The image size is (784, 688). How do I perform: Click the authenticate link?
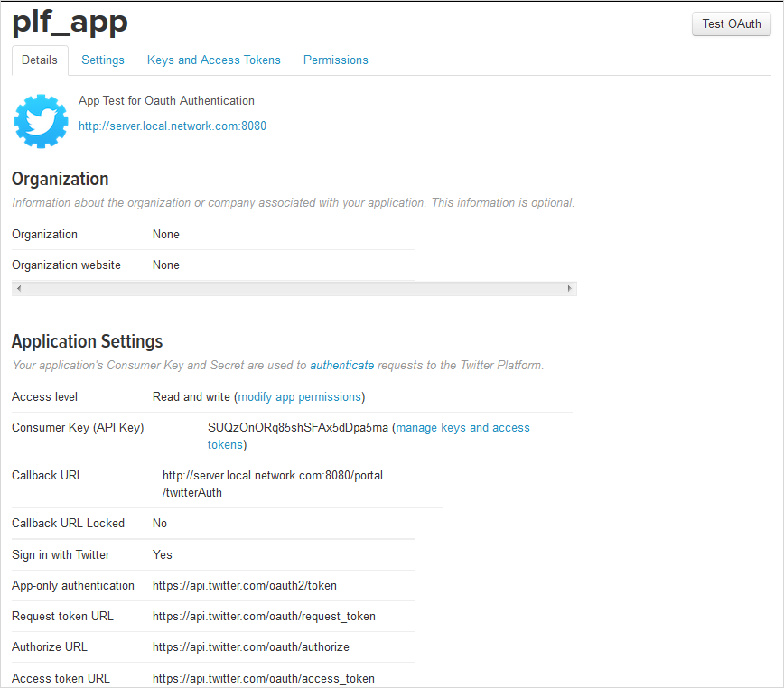tap(342, 366)
